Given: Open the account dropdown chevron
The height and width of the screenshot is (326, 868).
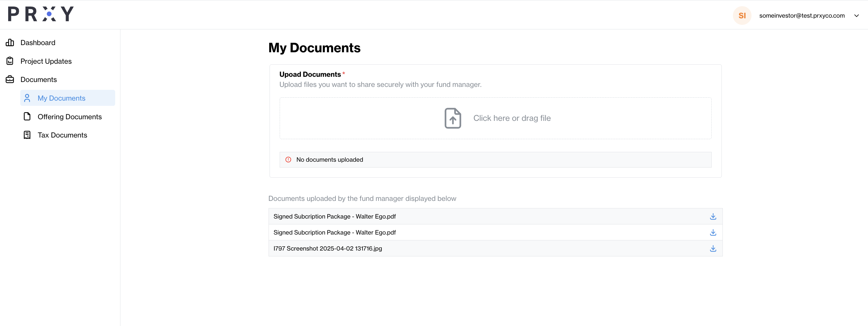Looking at the screenshot, I should (x=856, y=16).
